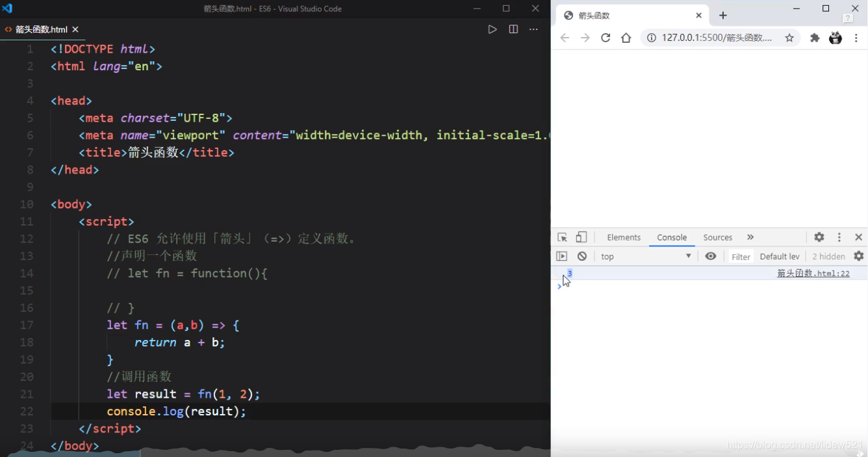
Task: Click the opening <script> tag line
Action: tap(107, 222)
